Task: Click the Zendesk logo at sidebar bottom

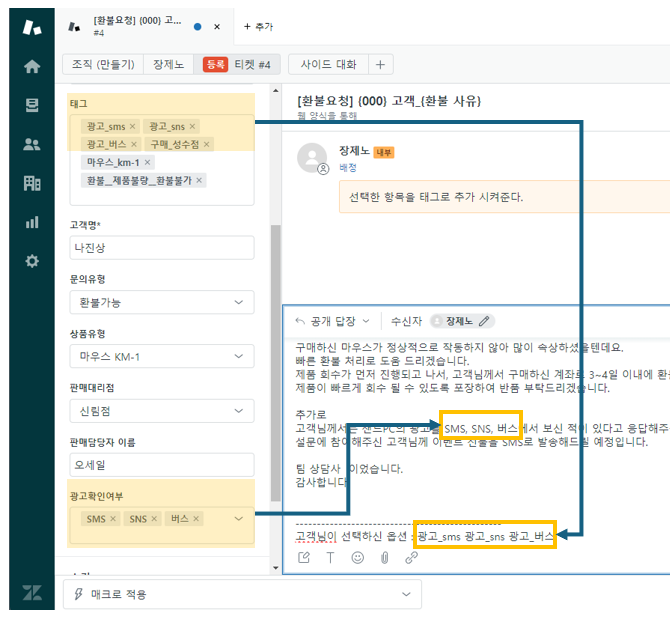Action: coord(32,593)
